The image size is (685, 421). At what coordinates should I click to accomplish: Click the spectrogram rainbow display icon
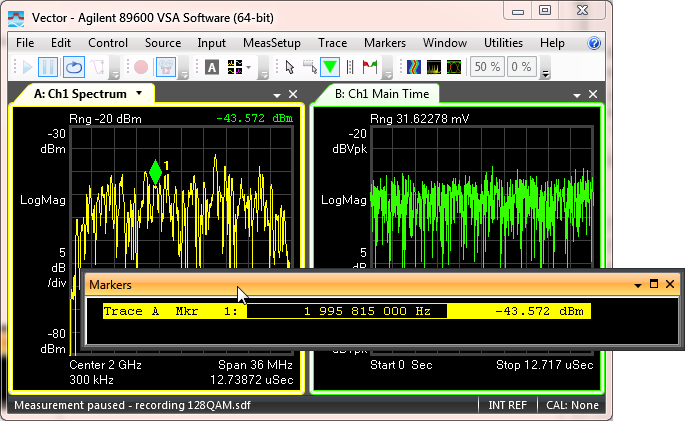pyautogui.click(x=414, y=67)
